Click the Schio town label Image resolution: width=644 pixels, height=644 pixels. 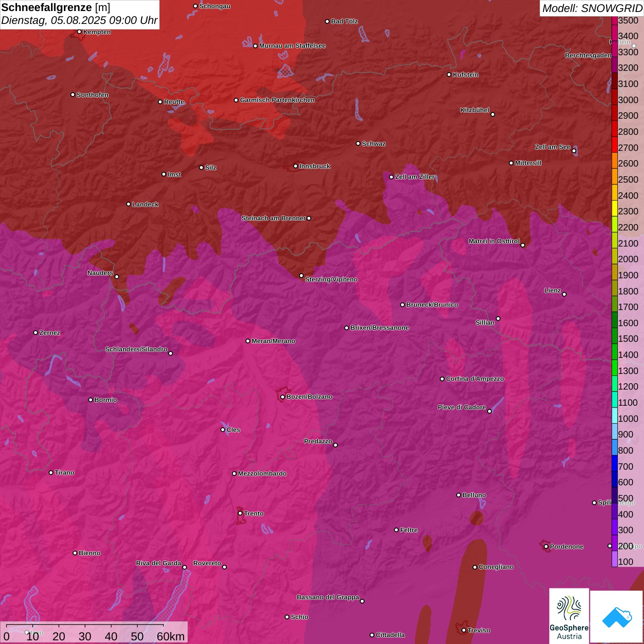coord(299,617)
